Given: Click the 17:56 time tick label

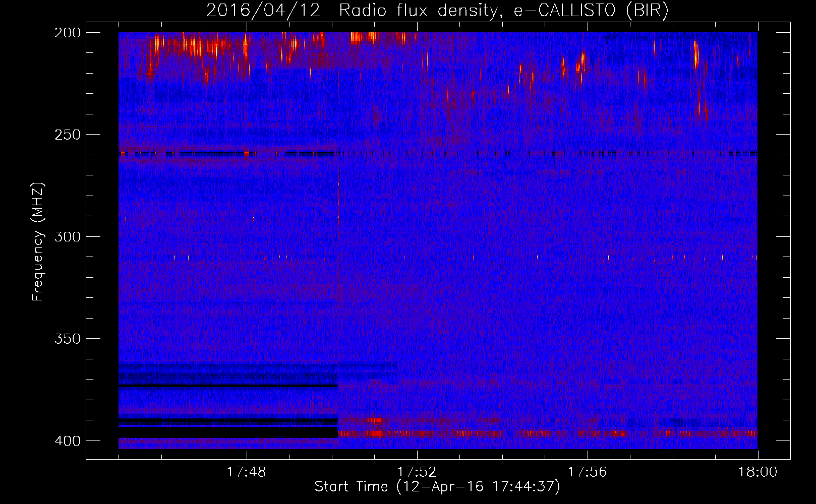Looking at the screenshot, I should pyautogui.click(x=588, y=472).
